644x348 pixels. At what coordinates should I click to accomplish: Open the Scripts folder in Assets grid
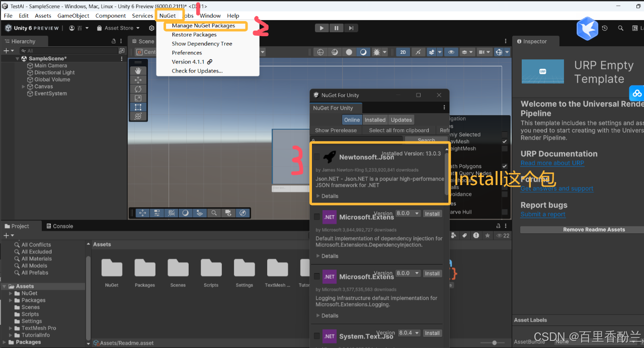(x=211, y=272)
